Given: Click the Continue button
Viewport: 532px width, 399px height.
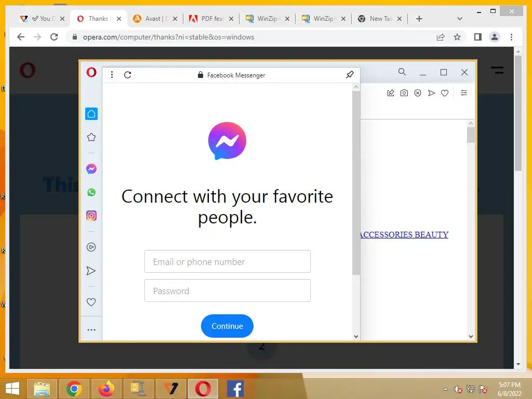Looking at the screenshot, I should (x=228, y=326).
